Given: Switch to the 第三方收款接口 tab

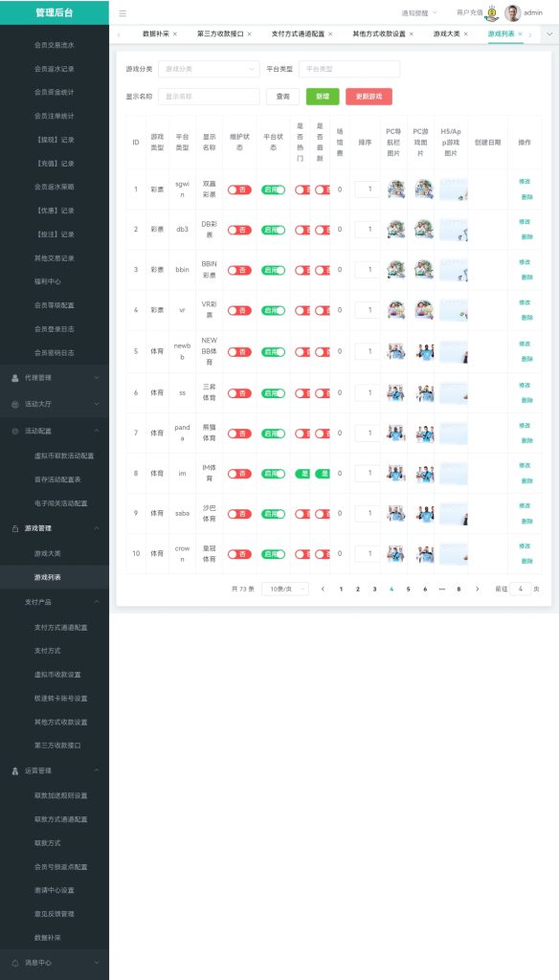Looking at the screenshot, I should click(x=220, y=33).
